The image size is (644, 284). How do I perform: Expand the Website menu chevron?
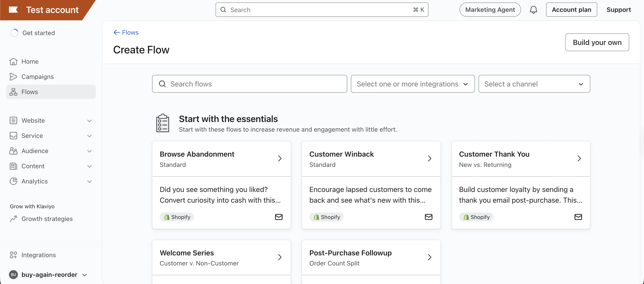89,121
